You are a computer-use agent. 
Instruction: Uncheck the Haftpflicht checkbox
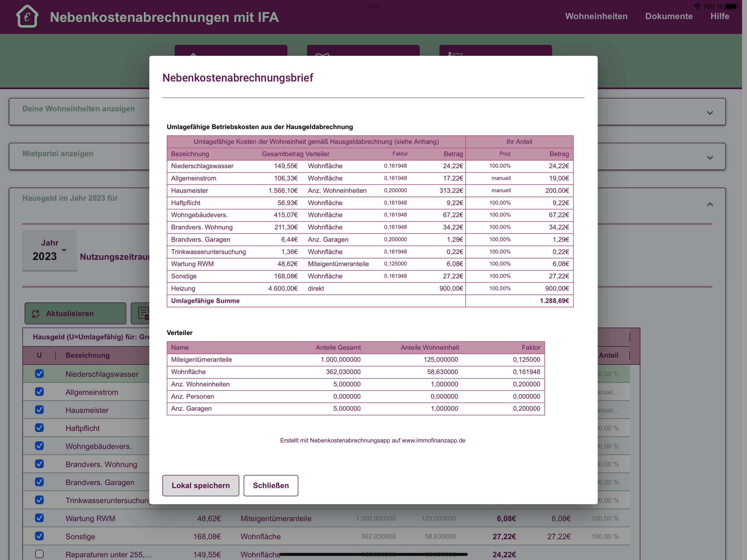(40, 428)
